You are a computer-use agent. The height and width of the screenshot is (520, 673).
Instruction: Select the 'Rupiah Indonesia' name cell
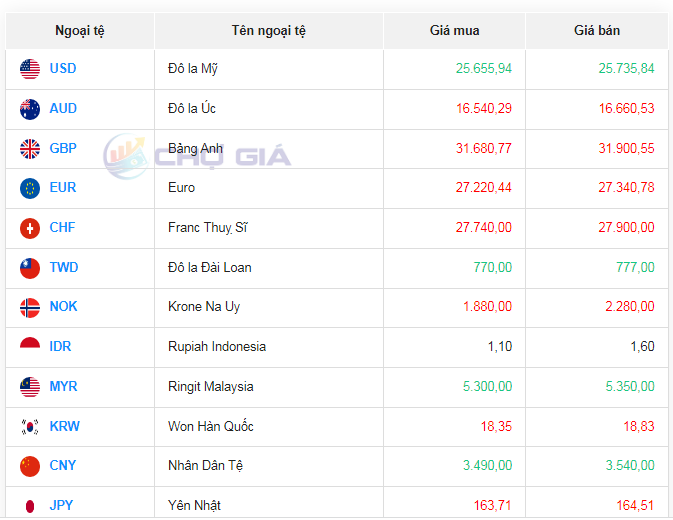click(269, 348)
